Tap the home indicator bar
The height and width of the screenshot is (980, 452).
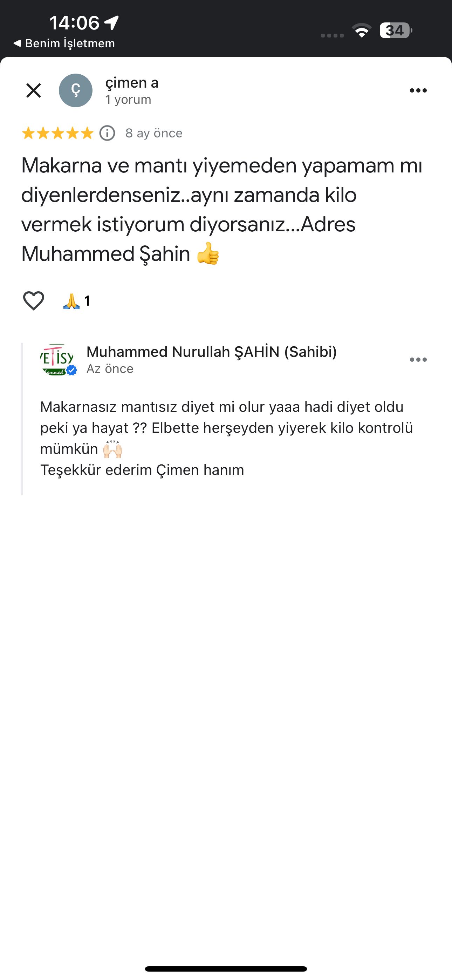(226, 968)
